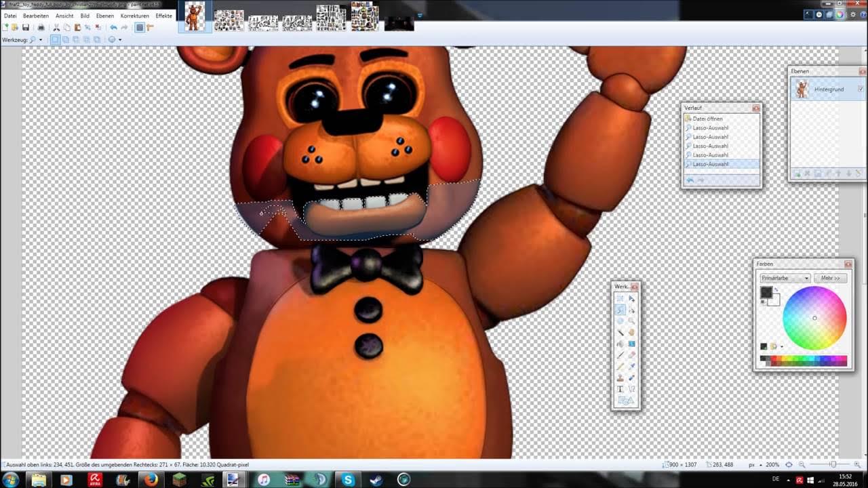
Task: Toggle the rulers display
Action: pos(150,27)
